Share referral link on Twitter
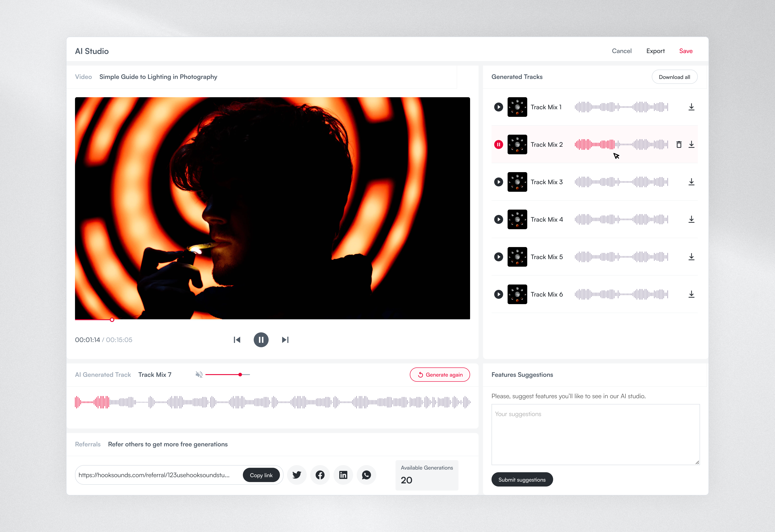Viewport: 775px width, 532px height. (297, 475)
